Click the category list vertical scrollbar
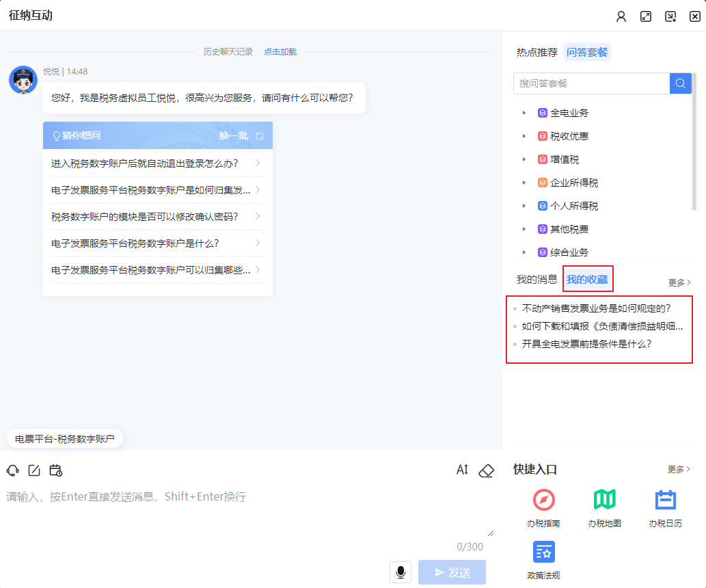Screen dimensions: 706x588 pyautogui.click(x=694, y=142)
